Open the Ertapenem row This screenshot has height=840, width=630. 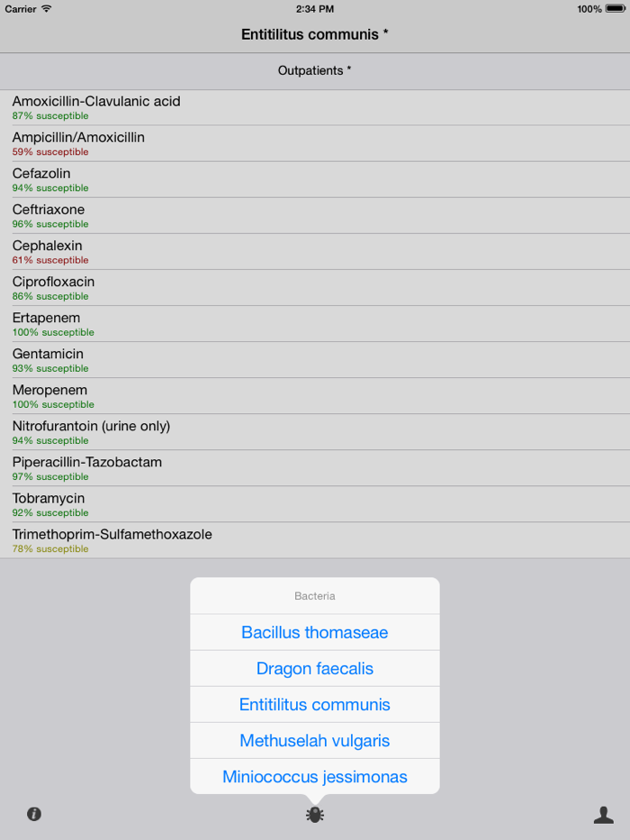coord(315,324)
